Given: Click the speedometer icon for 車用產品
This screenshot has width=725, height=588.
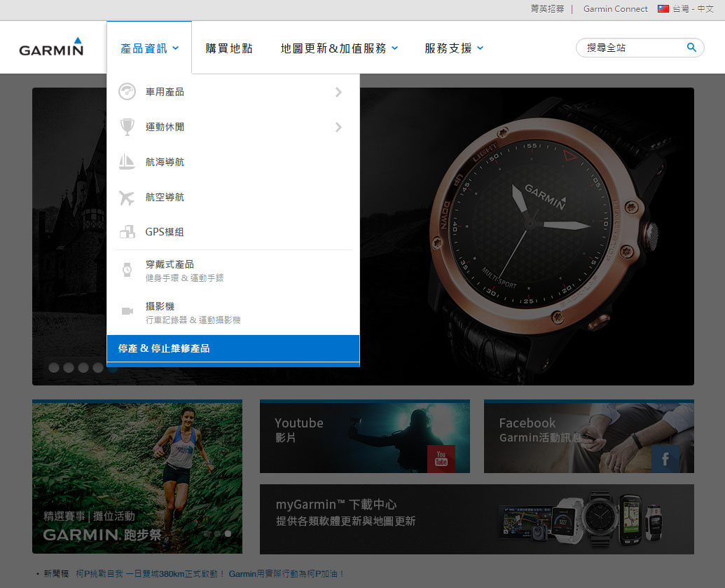Looking at the screenshot, I should 127,92.
